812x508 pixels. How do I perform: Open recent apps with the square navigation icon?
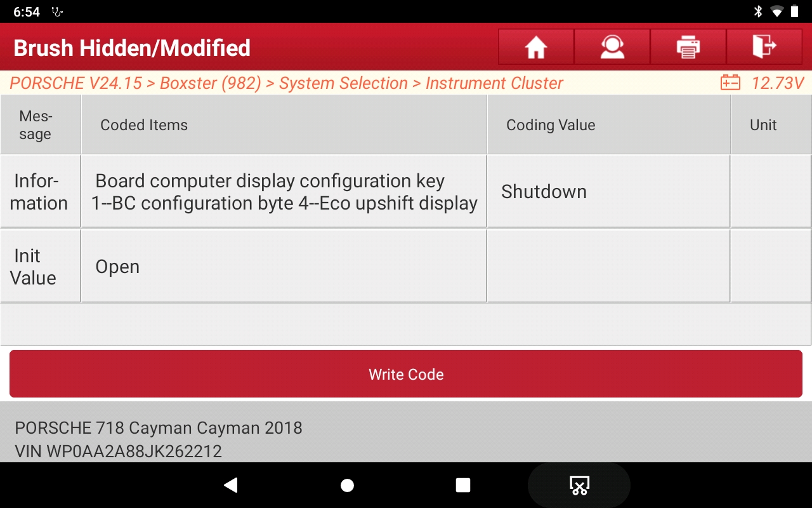coord(463,485)
